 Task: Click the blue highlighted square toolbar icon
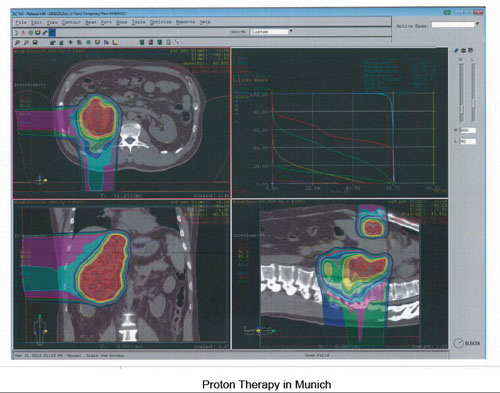point(52,32)
